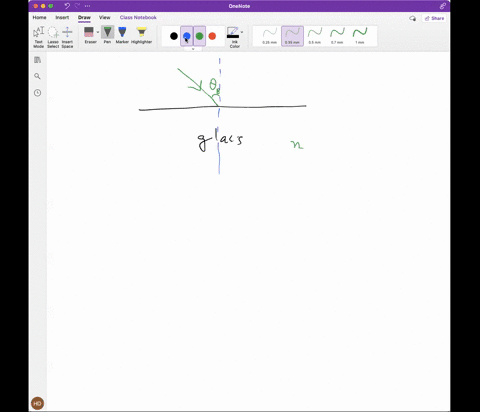This screenshot has width=480, height=412.
Task: Switch to the Insert tab
Action: pos(62,17)
